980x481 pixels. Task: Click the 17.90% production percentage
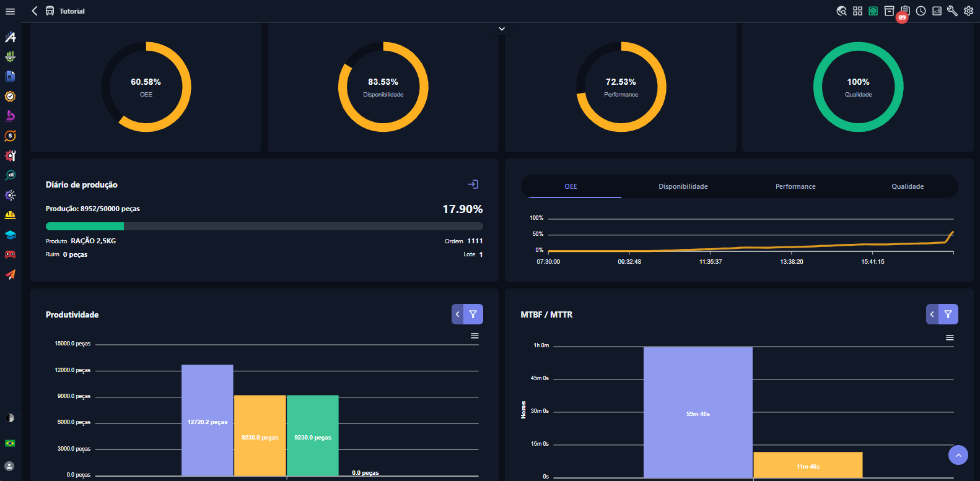point(463,209)
